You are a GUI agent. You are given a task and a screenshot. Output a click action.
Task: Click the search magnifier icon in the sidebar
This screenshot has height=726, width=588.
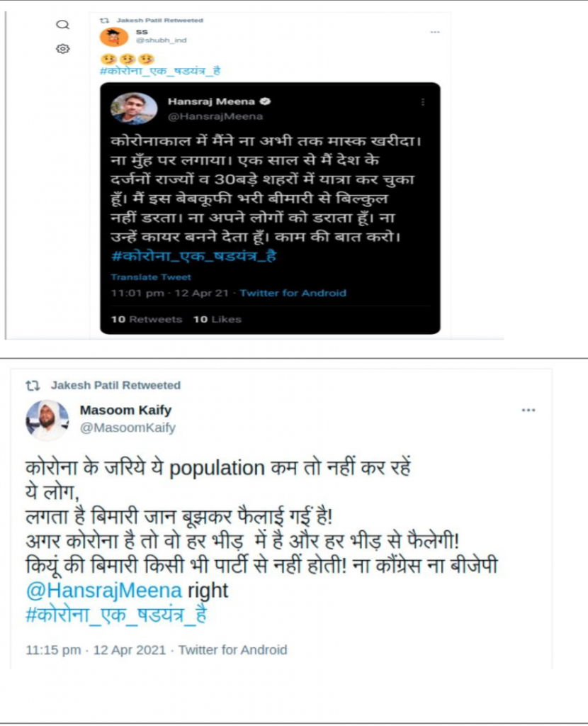[62, 25]
